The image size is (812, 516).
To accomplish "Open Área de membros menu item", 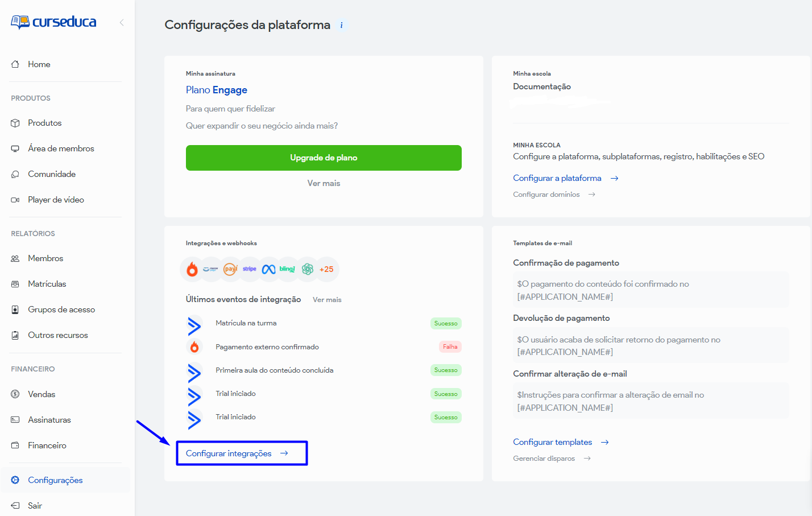I will (x=61, y=148).
